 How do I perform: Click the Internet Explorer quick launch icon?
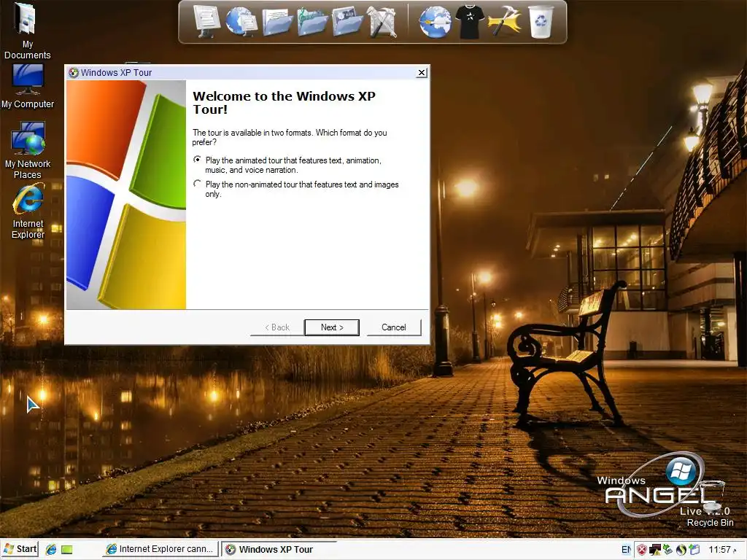tap(51, 550)
